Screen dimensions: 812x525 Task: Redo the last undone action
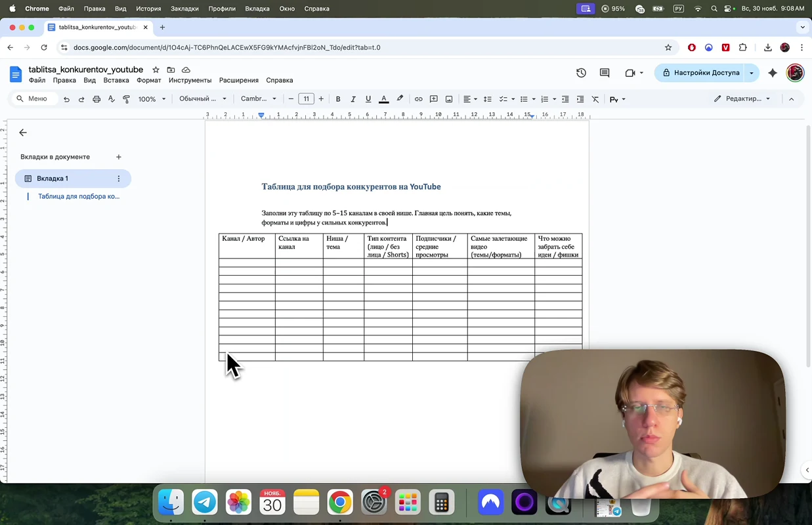coord(81,99)
